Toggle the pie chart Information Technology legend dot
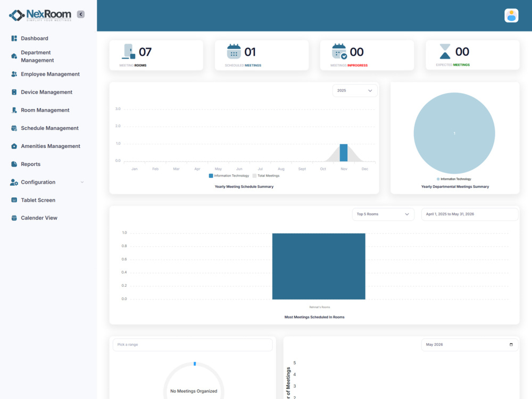Viewport: 532px width, 399px height. tap(438, 179)
